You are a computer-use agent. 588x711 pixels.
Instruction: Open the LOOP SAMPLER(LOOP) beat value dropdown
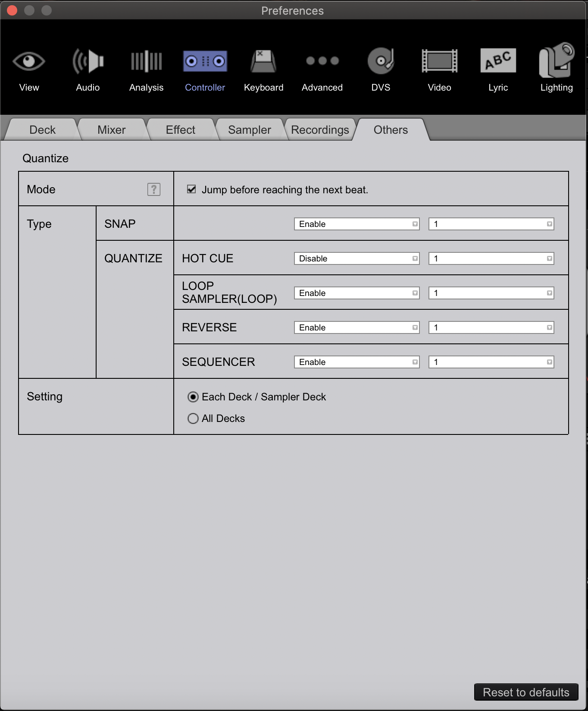pos(491,293)
